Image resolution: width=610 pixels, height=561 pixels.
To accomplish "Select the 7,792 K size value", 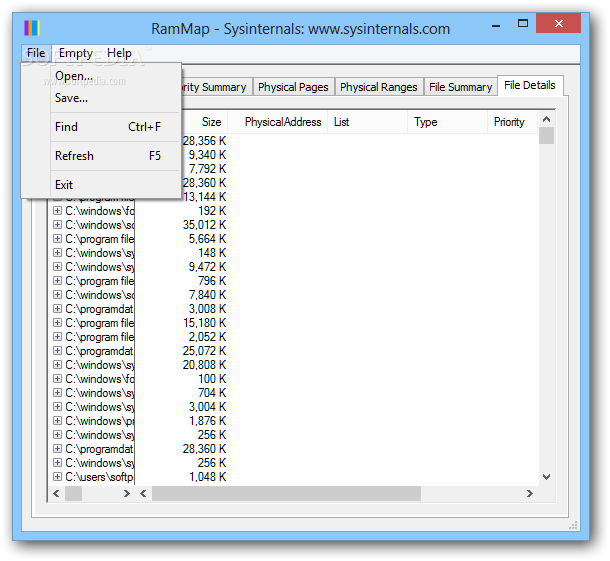I will click(x=207, y=169).
